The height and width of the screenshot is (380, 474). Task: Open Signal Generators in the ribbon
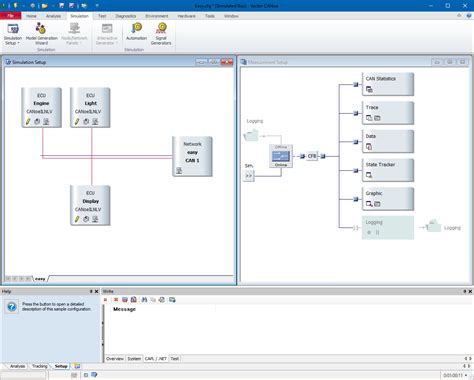coord(161,33)
